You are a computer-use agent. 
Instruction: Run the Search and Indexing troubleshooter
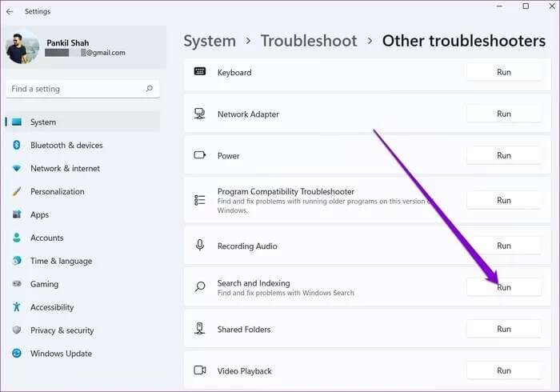(503, 287)
